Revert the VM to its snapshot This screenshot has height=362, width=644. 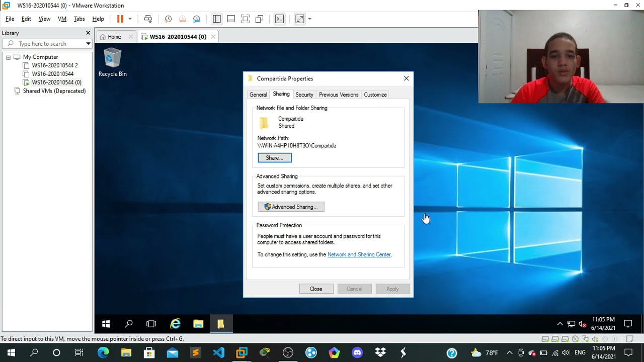(x=182, y=19)
